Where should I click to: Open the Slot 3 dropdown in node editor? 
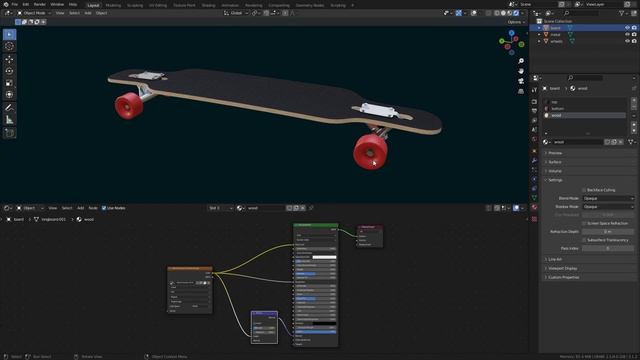click(x=220, y=208)
